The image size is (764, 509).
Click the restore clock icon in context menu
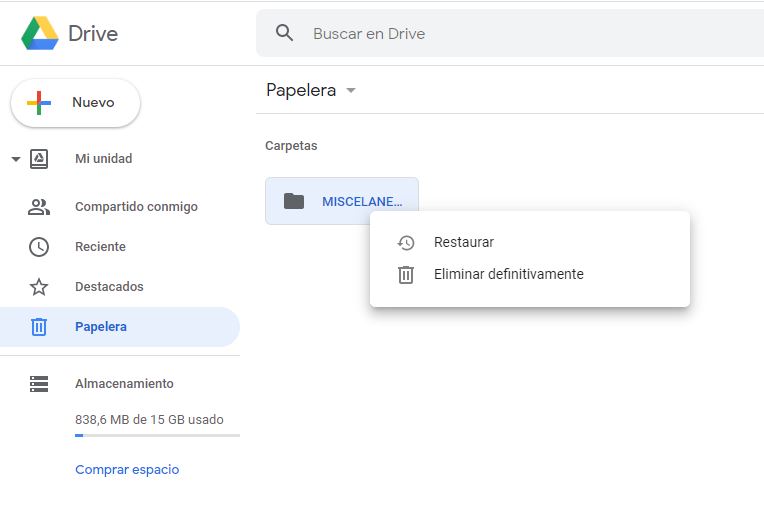tap(406, 242)
